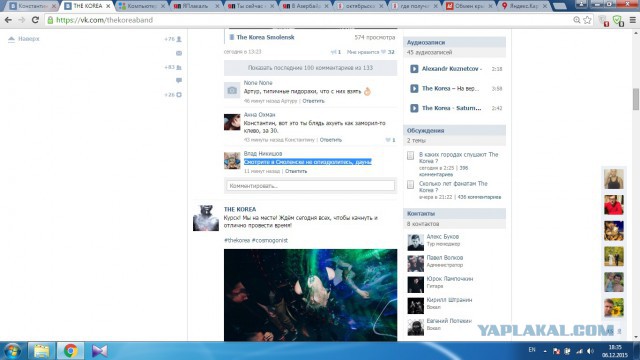
Task: Open the Обсуждения section header
Action: point(454,131)
